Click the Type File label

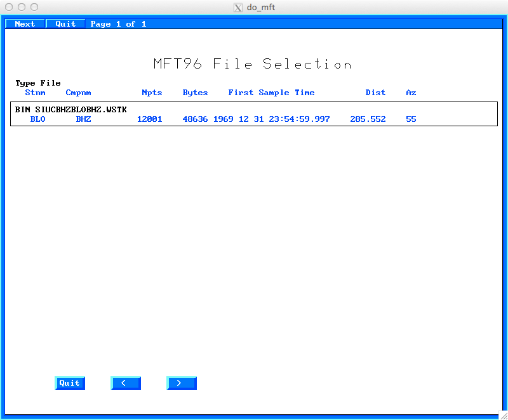click(38, 83)
